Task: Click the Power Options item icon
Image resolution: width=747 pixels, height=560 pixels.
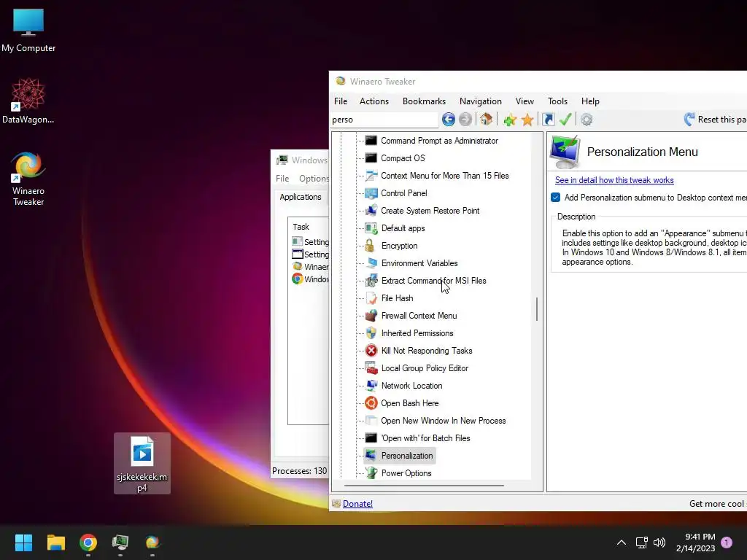Action: (x=371, y=472)
